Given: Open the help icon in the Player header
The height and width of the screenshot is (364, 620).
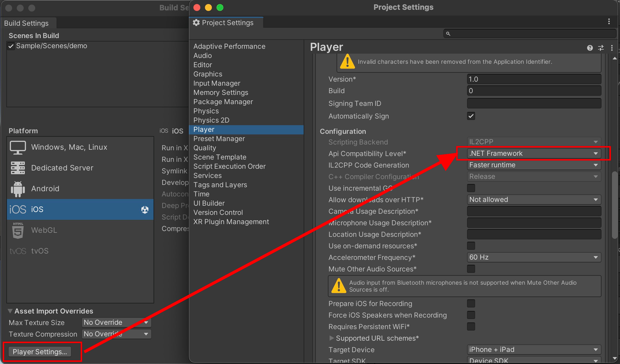Looking at the screenshot, I should (590, 48).
